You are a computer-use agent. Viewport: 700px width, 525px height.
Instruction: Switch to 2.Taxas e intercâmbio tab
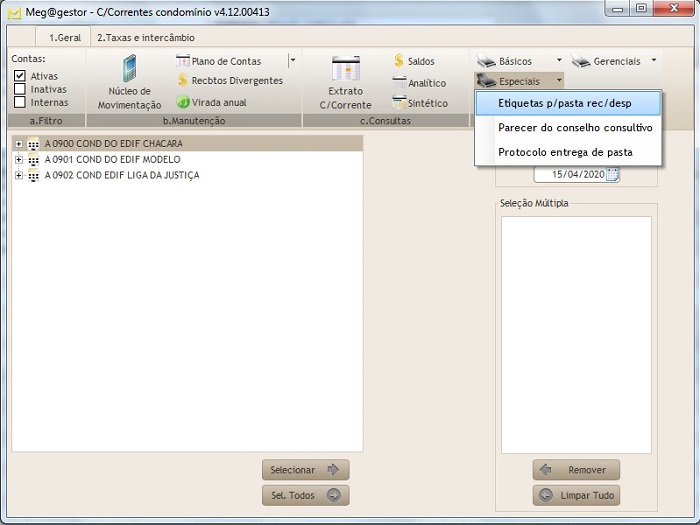[x=145, y=37]
